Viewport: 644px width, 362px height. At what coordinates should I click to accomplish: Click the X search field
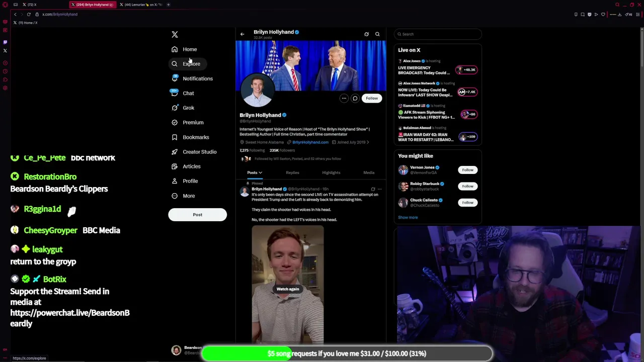[438, 34]
